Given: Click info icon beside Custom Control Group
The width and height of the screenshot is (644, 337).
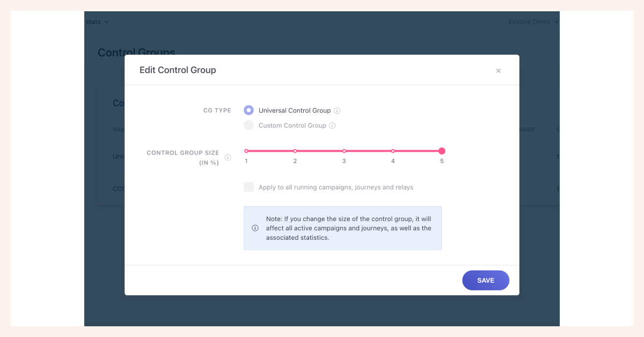Looking at the screenshot, I should click(x=332, y=126).
